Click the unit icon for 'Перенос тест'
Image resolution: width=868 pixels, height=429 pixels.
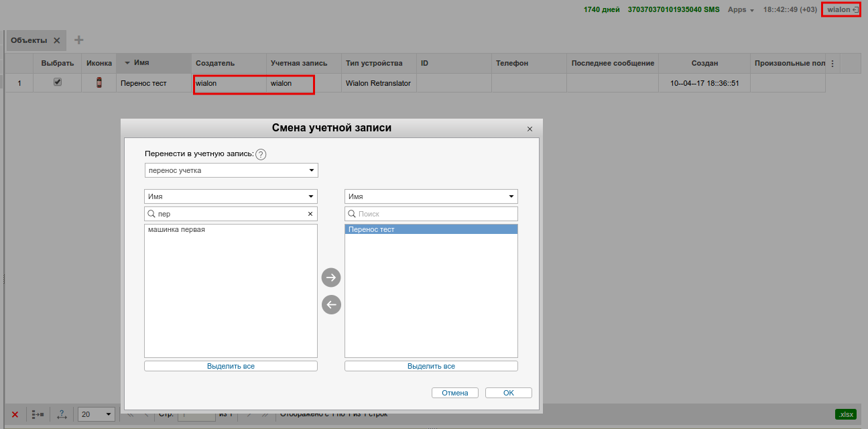99,83
